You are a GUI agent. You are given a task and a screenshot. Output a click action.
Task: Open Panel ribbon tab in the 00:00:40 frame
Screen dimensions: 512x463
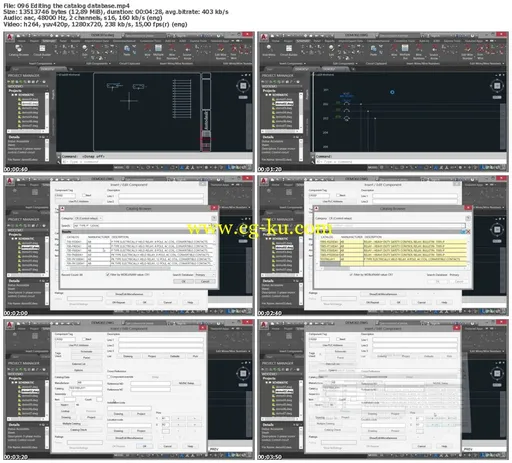63,41
